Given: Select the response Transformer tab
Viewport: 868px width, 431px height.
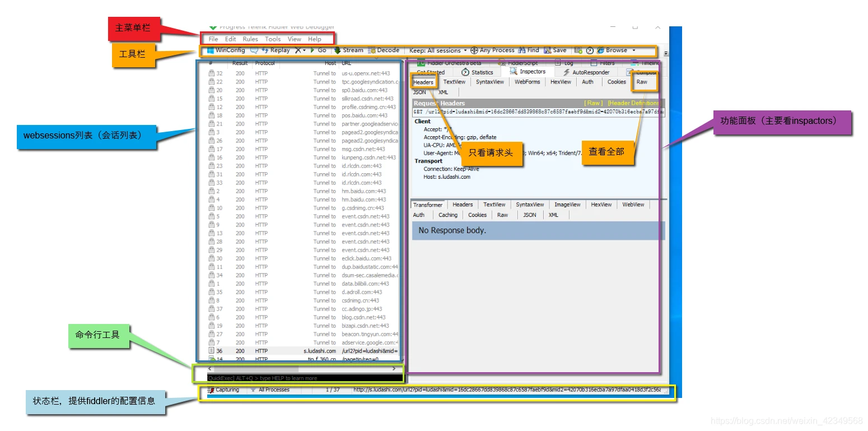Looking at the screenshot, I should [428, 205].
